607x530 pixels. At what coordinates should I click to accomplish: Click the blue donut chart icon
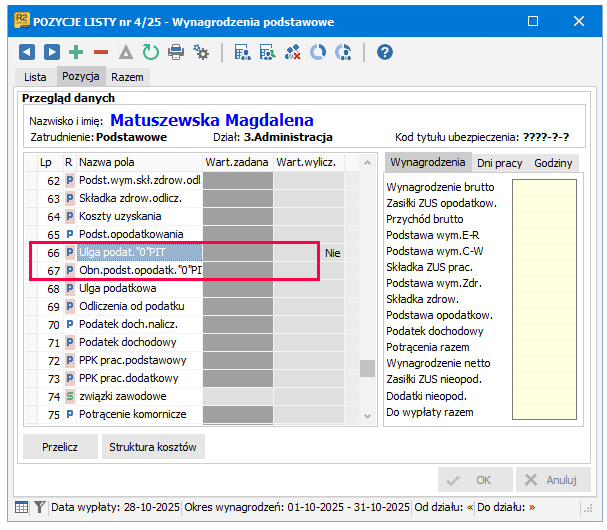click(318, 52)
